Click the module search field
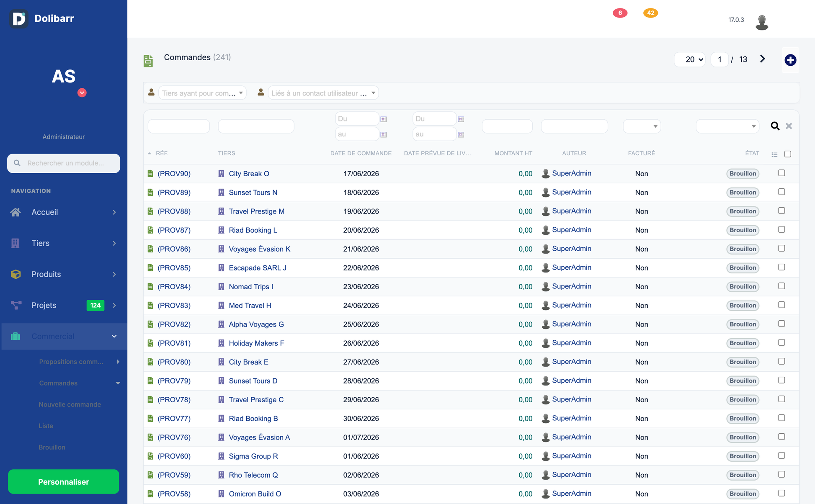Image resolution: width=815 pixels, height=504 pixels. [x=64, y=163]
